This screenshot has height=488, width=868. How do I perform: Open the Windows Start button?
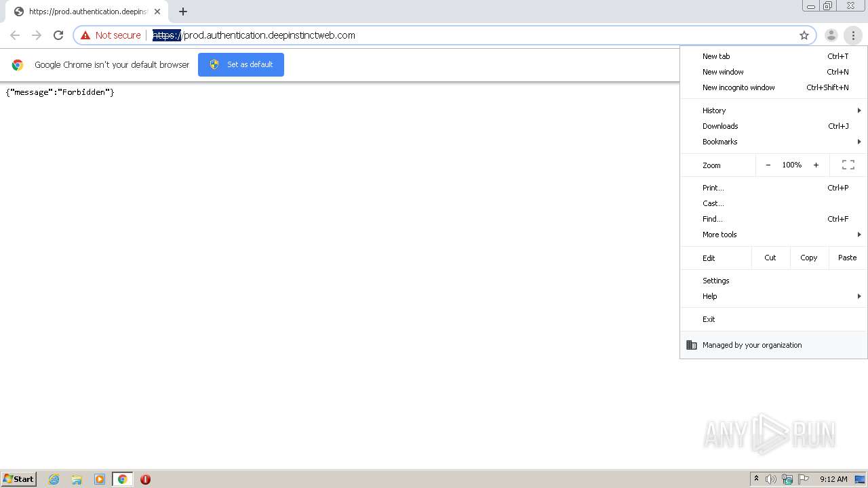[19, 479]
